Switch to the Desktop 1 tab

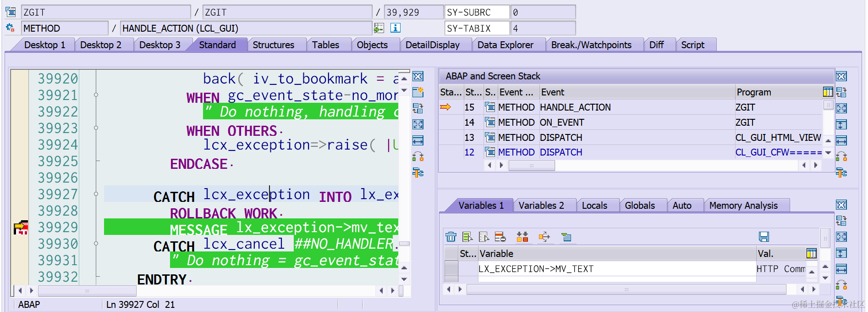(x=44, y=45)
